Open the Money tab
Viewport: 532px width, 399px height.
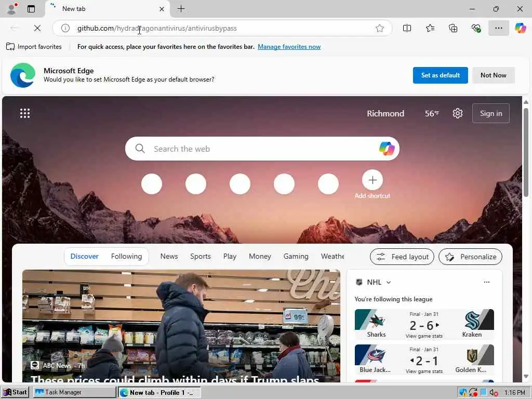click(260, 257)
